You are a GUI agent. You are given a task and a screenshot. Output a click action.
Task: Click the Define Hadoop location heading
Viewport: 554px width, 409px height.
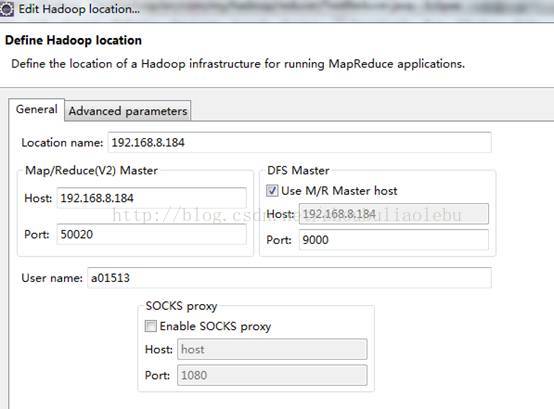[x=73, y=40]
